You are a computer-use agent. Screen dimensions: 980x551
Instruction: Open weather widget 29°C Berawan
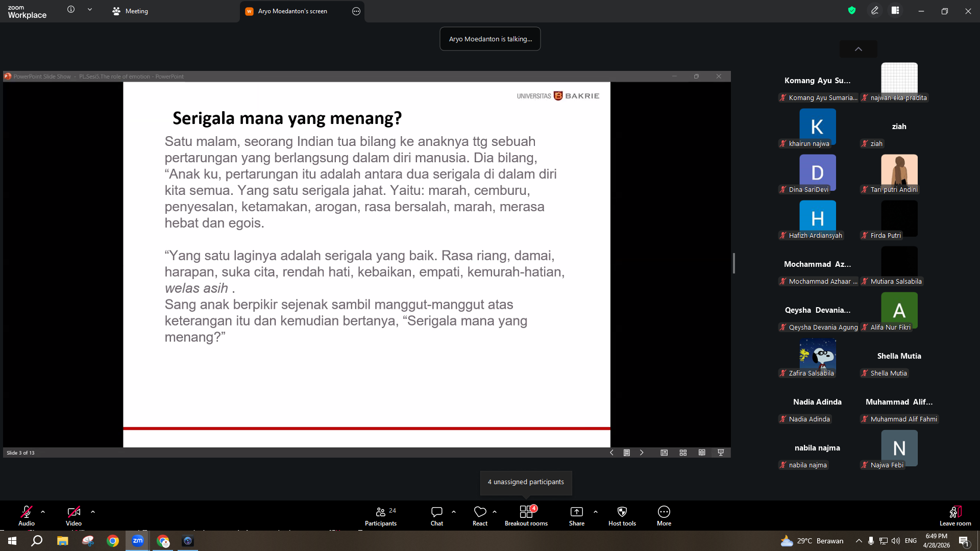[x=812, y=541]
